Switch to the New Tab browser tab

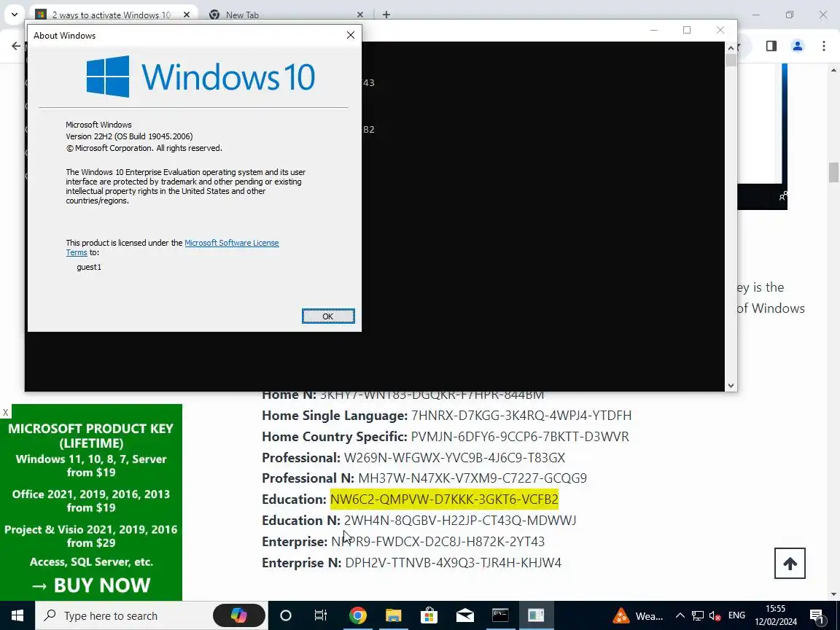click(242, 15)
